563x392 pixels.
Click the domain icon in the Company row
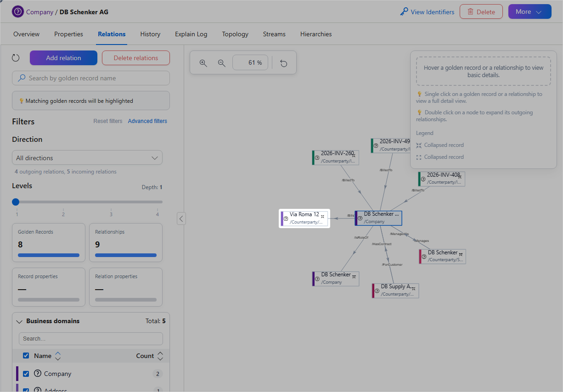pos(38,374)
